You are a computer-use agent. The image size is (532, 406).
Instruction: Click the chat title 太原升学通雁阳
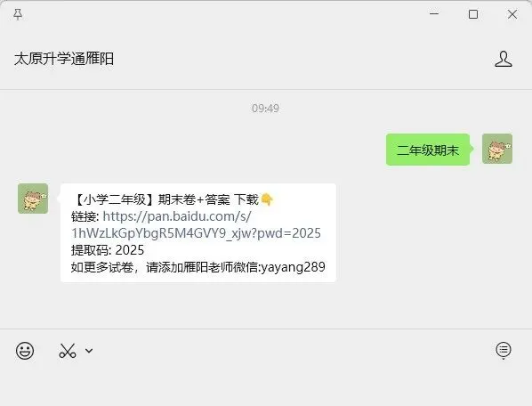[x=64, y=59]
